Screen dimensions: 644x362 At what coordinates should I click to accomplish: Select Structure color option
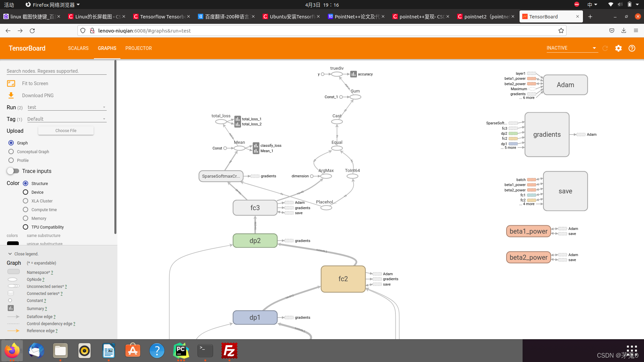point(25,183)
